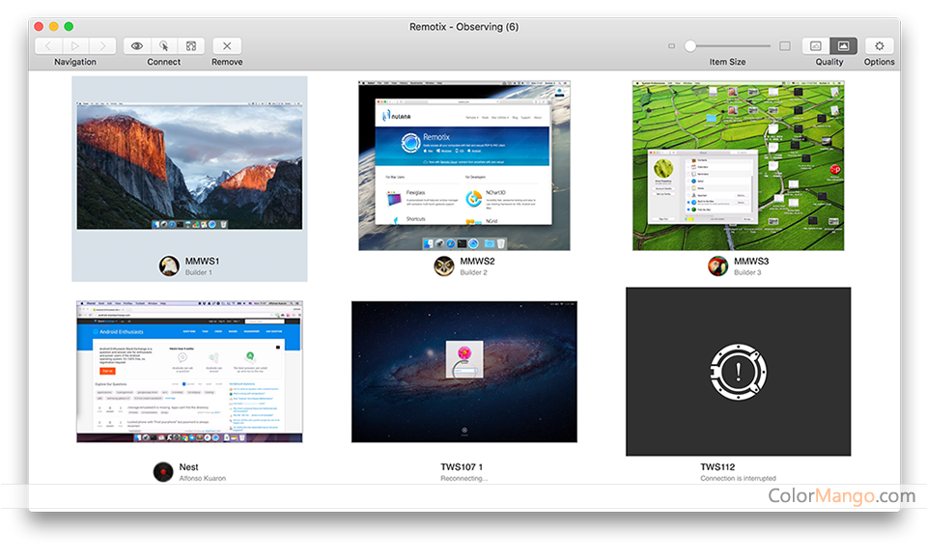The width and height of the screenshot is (927, 560).
Task: Connect in control mode using the cursor icon
Action: tap(164, 45)
